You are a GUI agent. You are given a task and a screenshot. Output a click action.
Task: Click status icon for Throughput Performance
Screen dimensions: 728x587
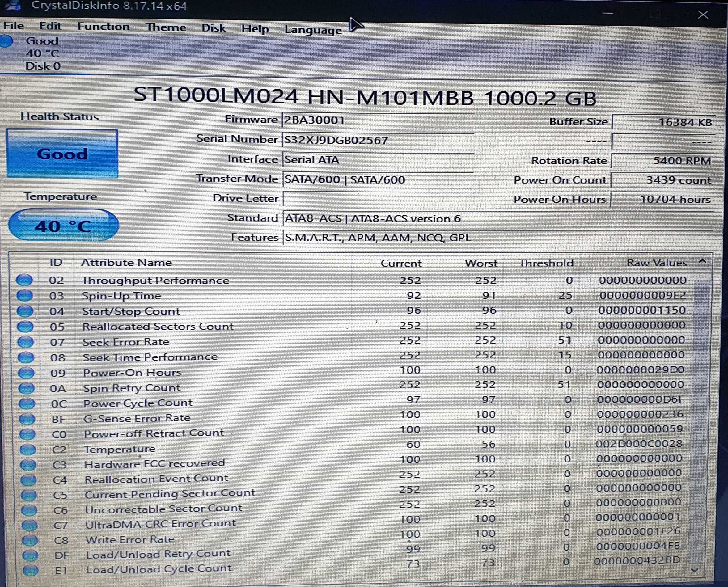(x=24, y=280)
